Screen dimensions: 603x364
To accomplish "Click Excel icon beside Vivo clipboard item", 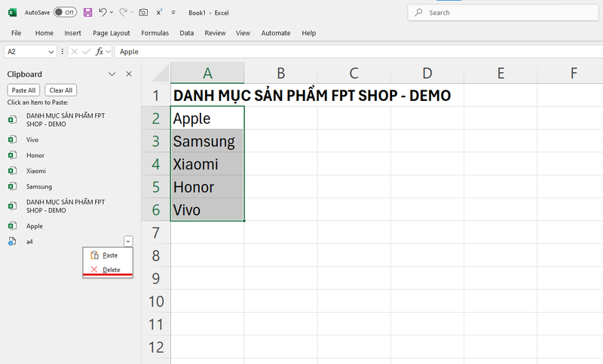I will (12, 139).
